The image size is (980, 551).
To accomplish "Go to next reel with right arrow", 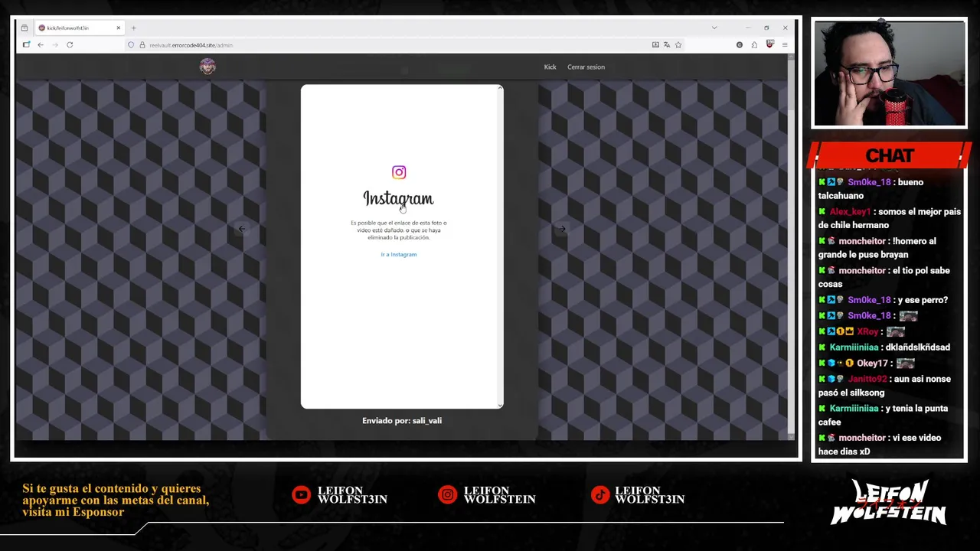I will (562, 229).
